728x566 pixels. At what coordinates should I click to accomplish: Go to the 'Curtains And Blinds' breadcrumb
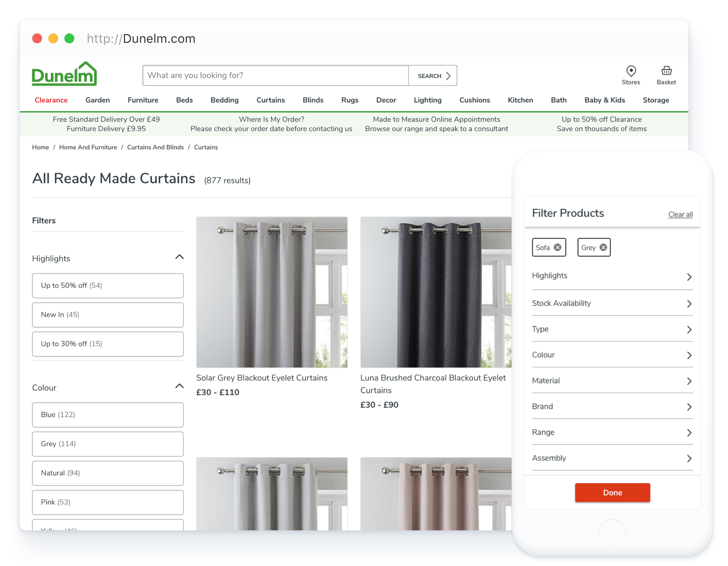[155, 147]
